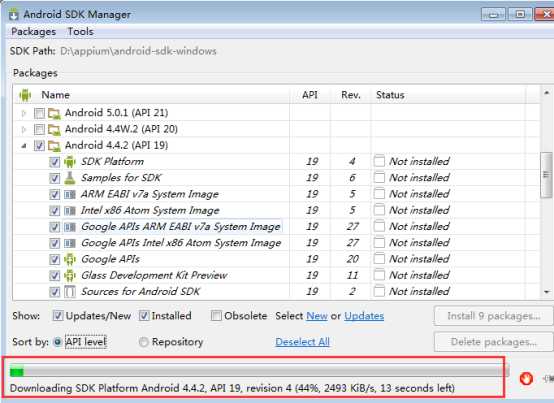Uncheck Sources for Android SDK checkbox
554x403 pixels.
click(54, 292)
